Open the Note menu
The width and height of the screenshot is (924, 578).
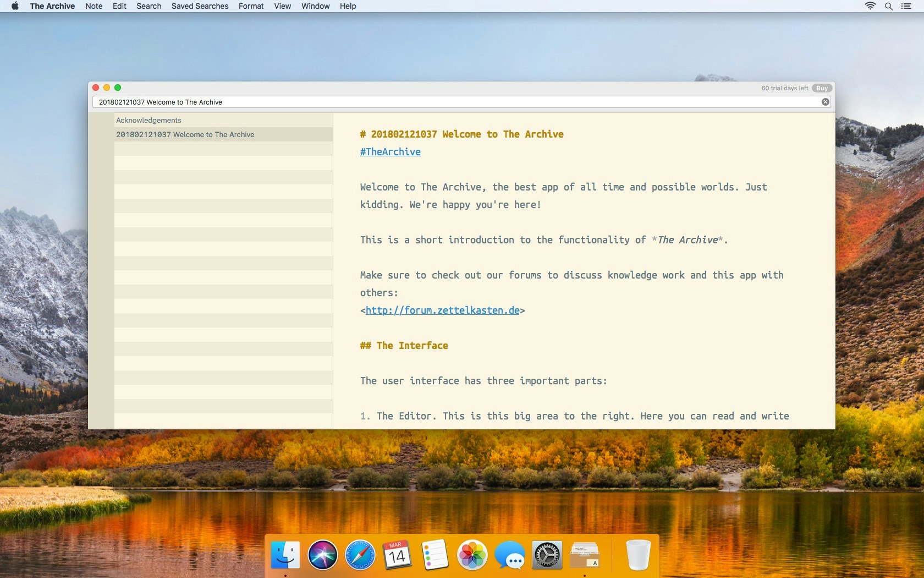(x=94, y=6)
